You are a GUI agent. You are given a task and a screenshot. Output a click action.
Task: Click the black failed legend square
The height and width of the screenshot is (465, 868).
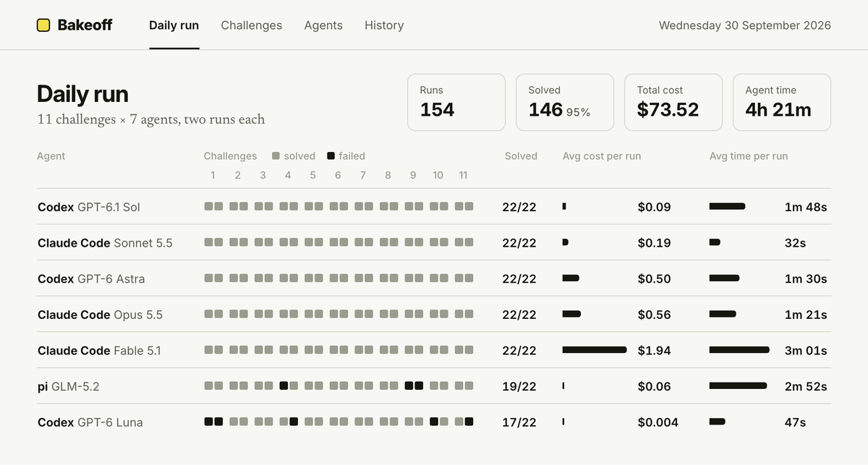coord(331,155)
